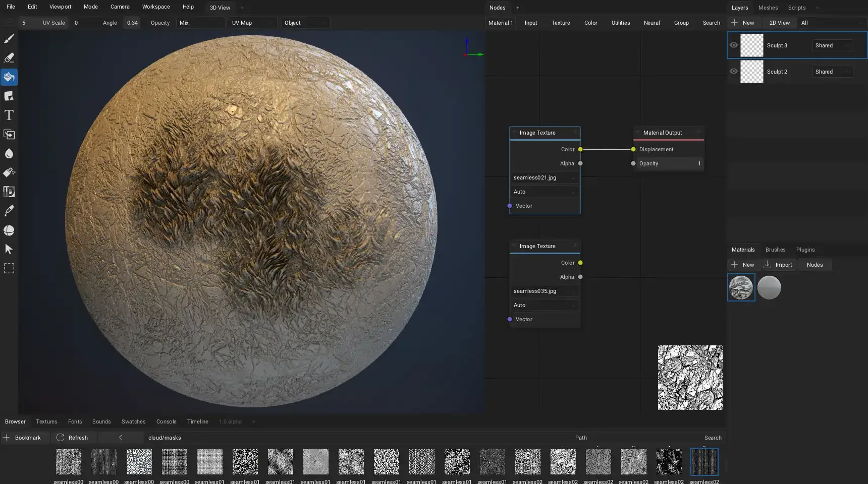868x484 pixels.
Task: Hide the Sculpt 3 layer
Action: (x=734, y=45)
